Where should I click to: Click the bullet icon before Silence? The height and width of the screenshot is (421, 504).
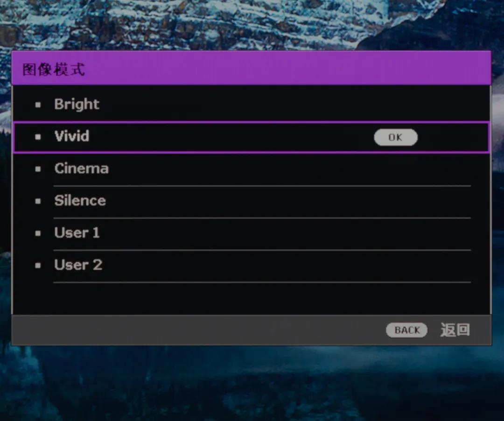38,201
